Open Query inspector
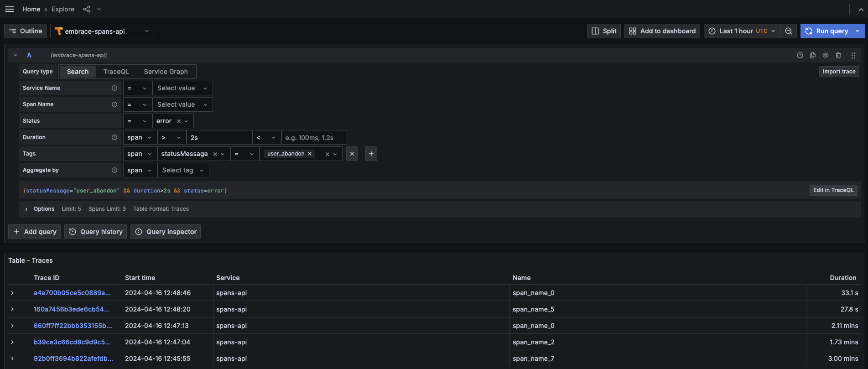 pos(166,232)
